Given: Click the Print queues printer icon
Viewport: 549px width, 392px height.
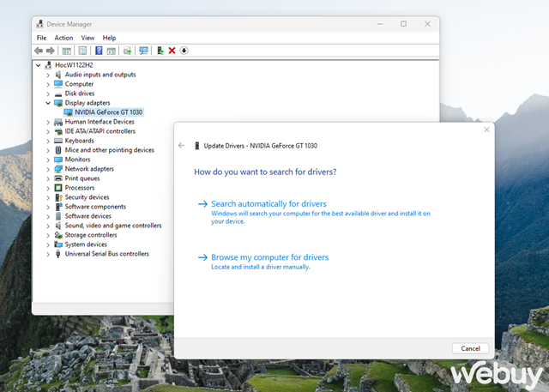Looking at the screenshot, I should 58,178.
